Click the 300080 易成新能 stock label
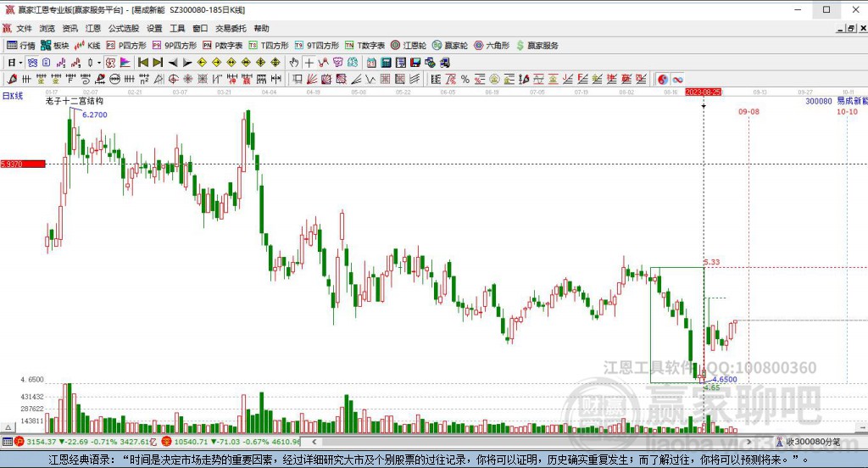868x468 pixels. 837,102
